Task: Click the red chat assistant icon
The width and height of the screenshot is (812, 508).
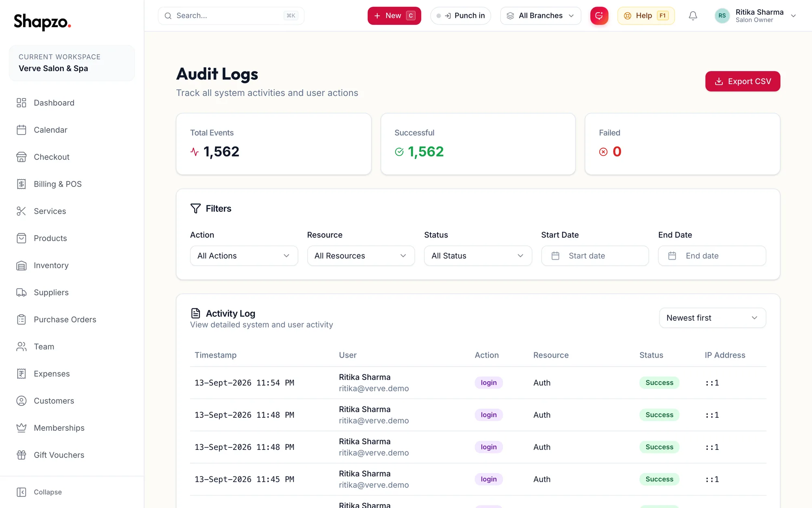Action: (599, 16)
